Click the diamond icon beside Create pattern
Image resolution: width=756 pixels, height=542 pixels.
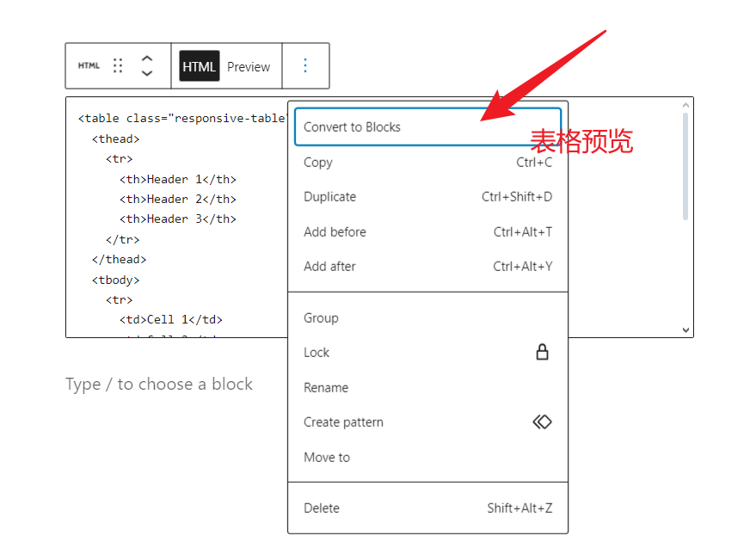point(542,422)
